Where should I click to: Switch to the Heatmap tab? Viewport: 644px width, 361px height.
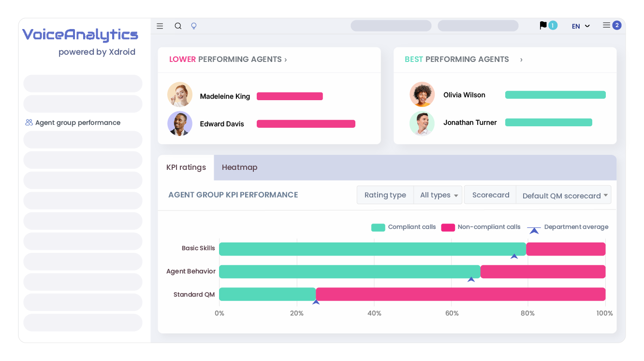click(239, 167)
